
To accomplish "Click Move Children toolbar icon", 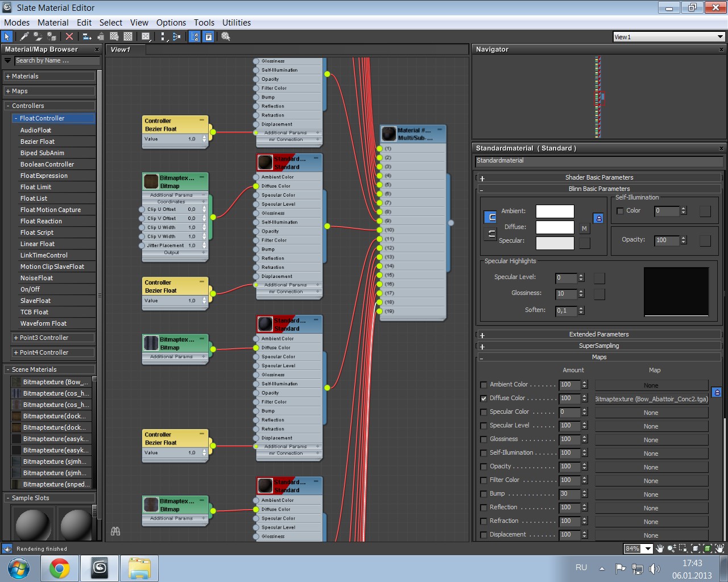I will tap(87, 36).
